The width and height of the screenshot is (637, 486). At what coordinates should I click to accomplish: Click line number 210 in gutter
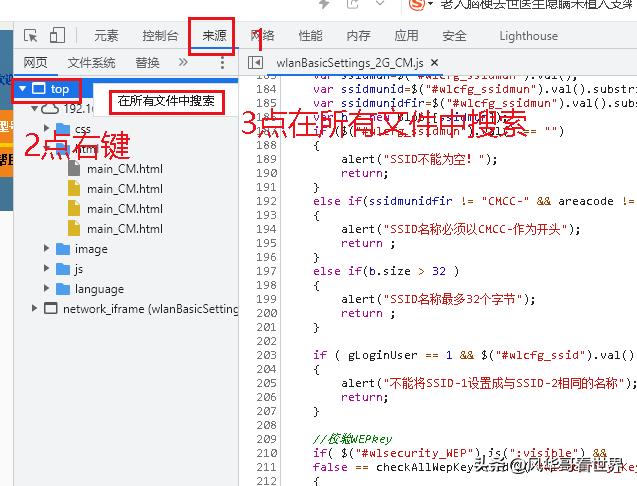266,453
